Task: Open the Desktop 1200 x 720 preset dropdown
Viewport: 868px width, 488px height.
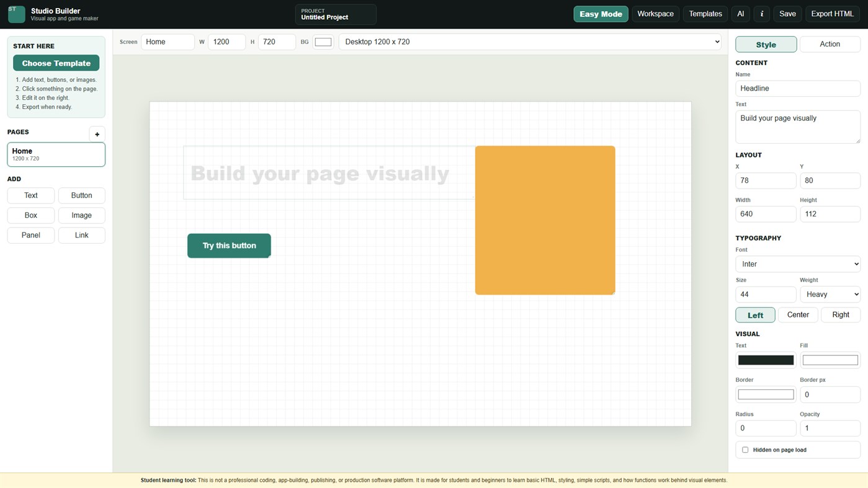Action: 530,42
